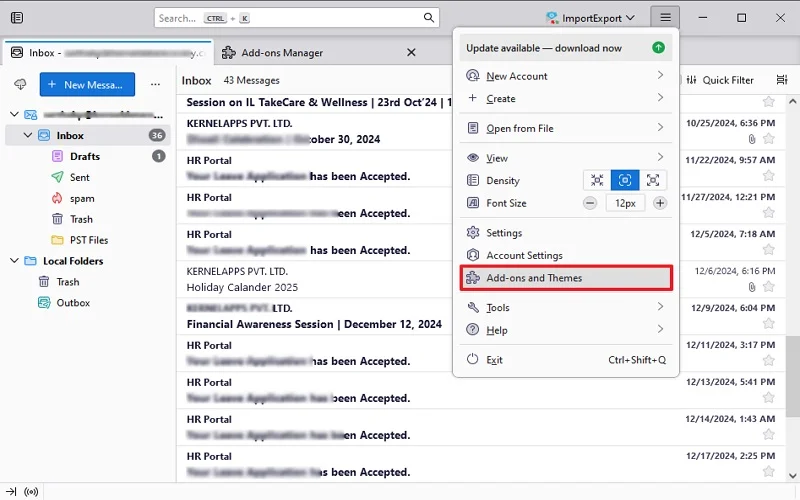
Task: Click scroll-up arrow of message list
Action: click(792, 102)
